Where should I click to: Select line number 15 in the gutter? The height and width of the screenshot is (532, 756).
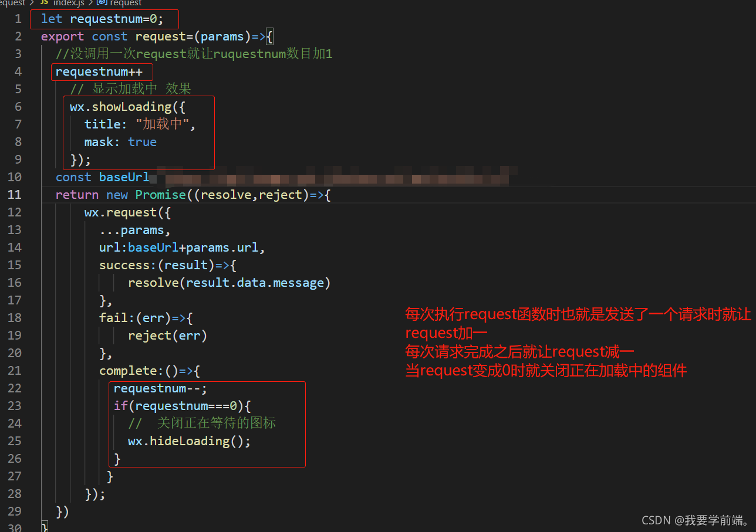[x=15, y=265]
